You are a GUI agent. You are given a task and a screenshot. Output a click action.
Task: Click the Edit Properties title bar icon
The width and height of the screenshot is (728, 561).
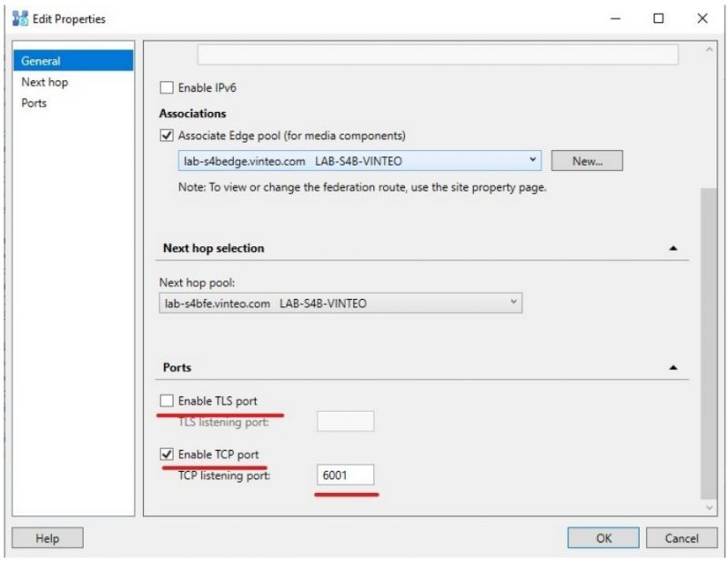20,18
